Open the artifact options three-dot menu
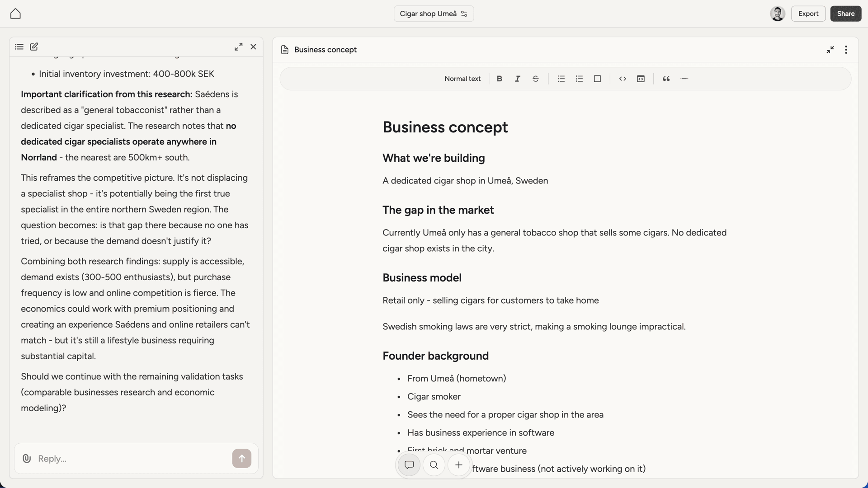The height and width of the screenshot is (488, 868). [x=846, y=50]
